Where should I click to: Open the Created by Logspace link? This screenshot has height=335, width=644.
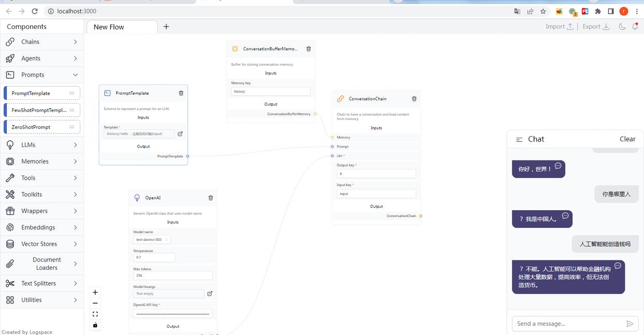pyautogui.click(x=26, y=331)
